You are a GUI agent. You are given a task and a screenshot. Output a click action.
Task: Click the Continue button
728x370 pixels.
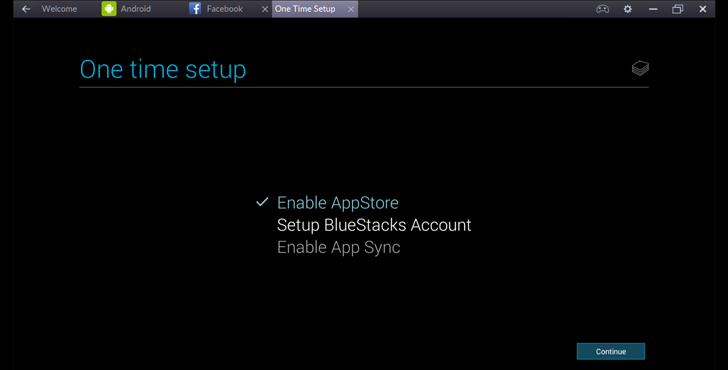click(611, 351)
